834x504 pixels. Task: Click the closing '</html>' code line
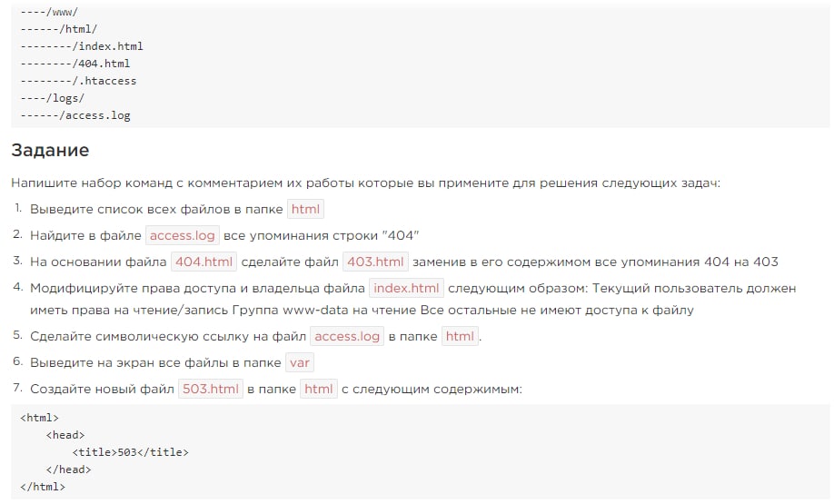click(x=43, y=487)
